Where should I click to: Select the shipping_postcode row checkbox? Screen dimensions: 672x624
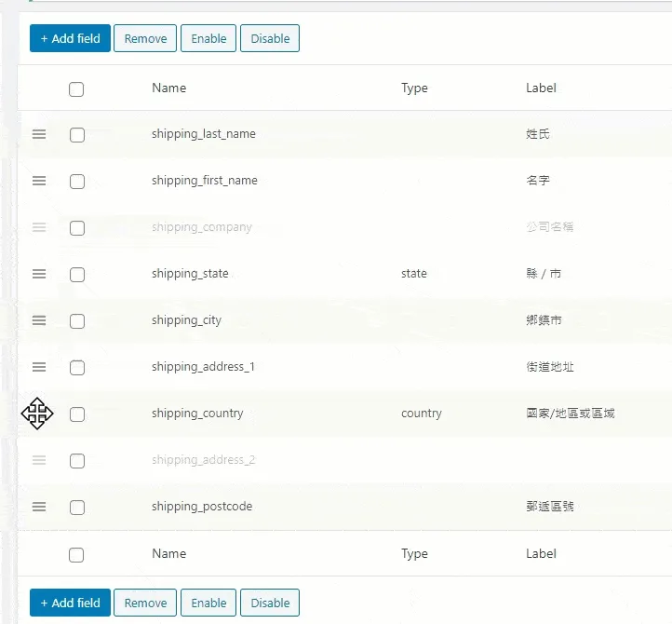pos(77,508)
